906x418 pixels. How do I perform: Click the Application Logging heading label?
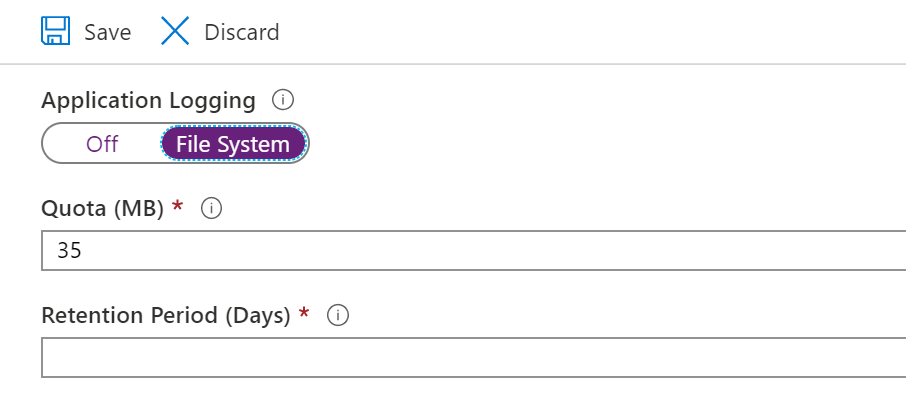coord(148,101)
